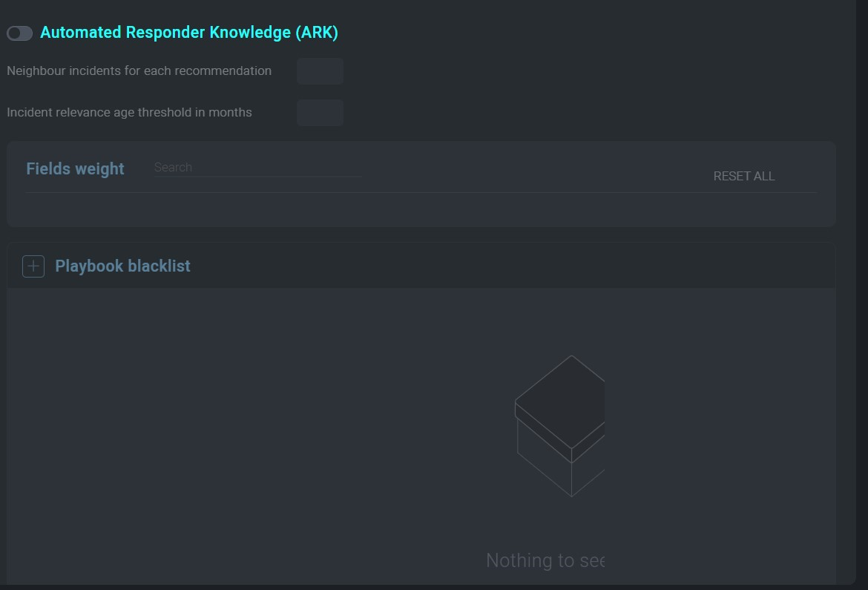Screen dimensions: 868x590
Task: Click the lid of the empty box graphic
Action: [560, 401]
